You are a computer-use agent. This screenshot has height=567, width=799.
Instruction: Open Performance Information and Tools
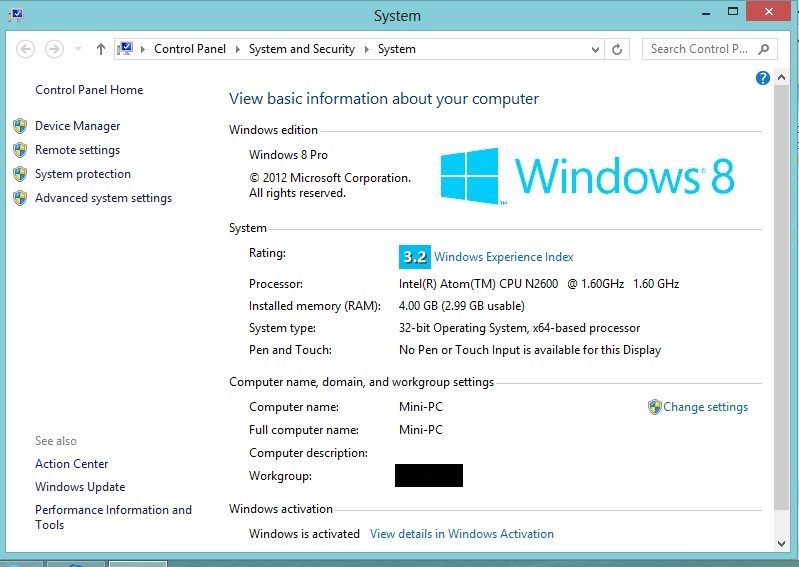(113, 517)
